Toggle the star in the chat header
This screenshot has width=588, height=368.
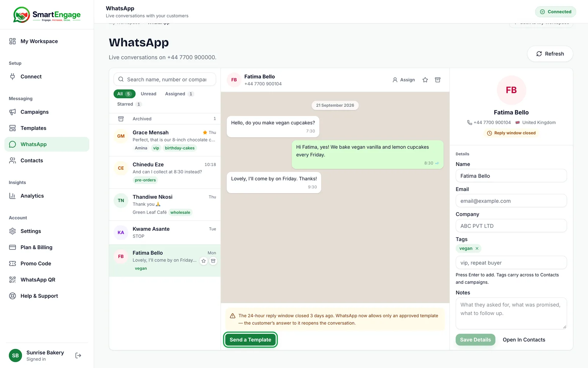tap(425, 80)
